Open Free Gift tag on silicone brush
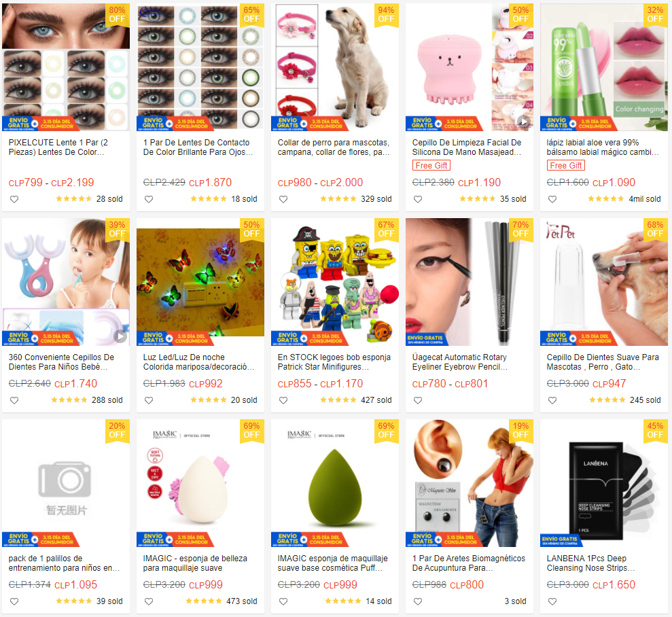This screenshot has height=617, width=672. 431,165
